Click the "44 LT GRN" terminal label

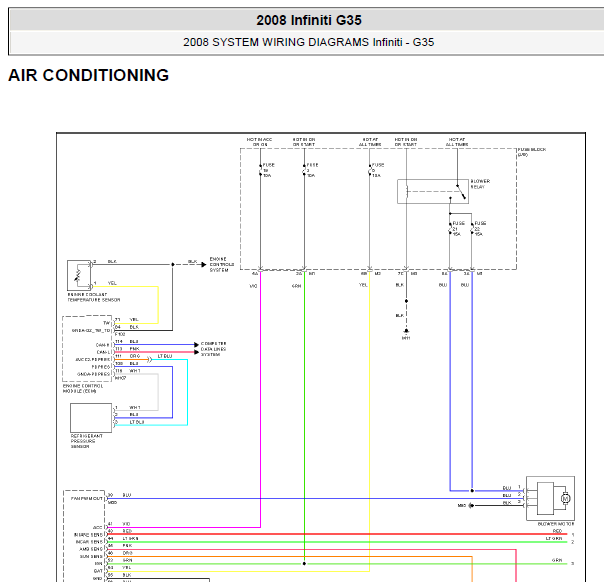(123, 538)
